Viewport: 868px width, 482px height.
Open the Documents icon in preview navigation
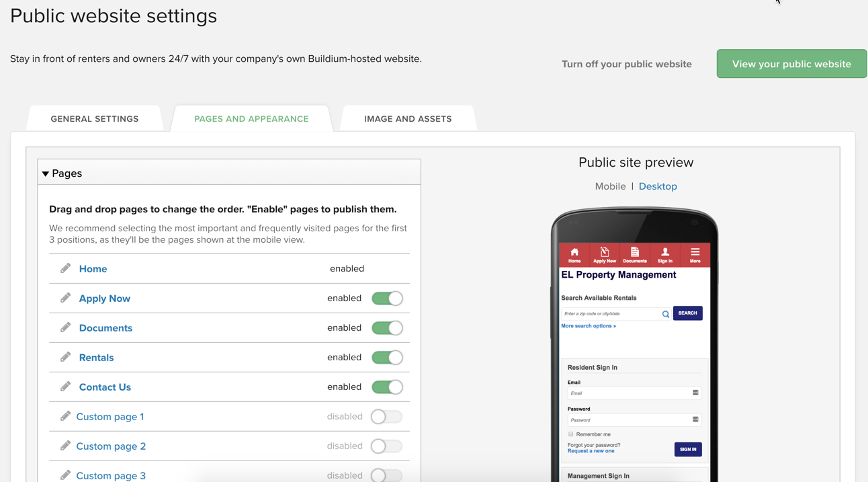pos(634,254)
